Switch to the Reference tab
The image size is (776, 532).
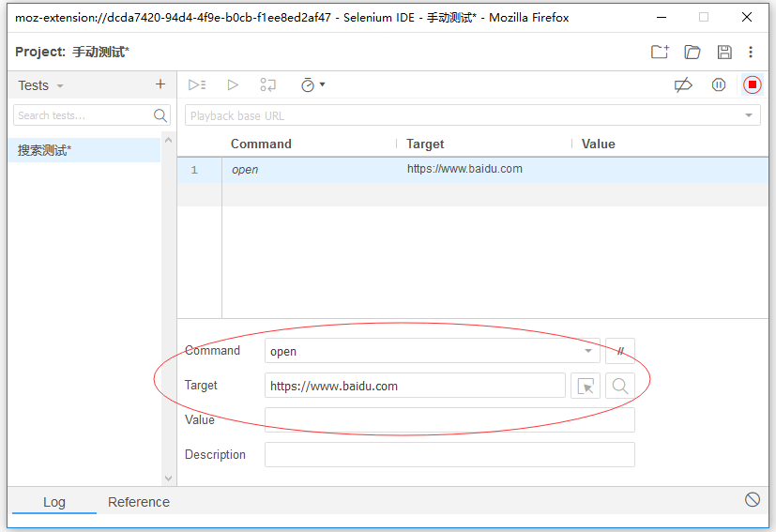[139, 502]
